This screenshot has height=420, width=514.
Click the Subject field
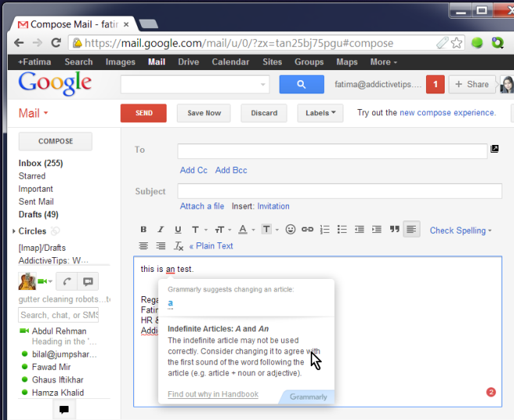340,191
